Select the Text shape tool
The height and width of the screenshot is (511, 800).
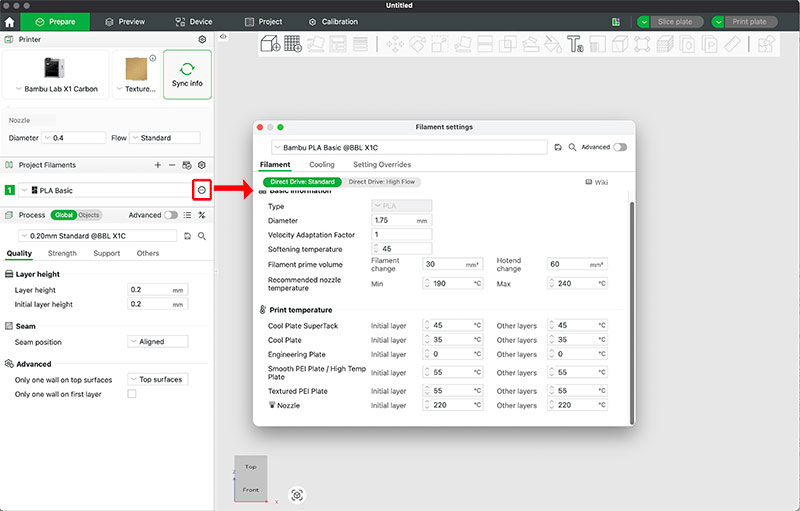click(x=575, y=44)
